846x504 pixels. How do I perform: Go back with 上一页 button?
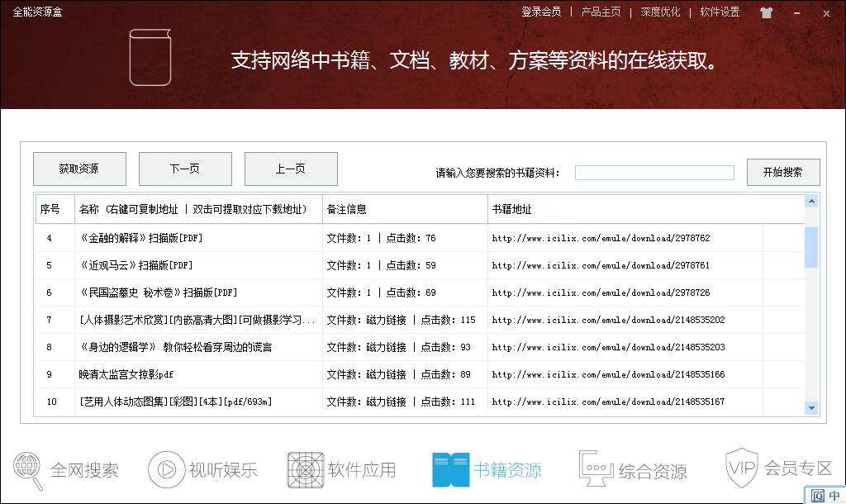point(290,169)
